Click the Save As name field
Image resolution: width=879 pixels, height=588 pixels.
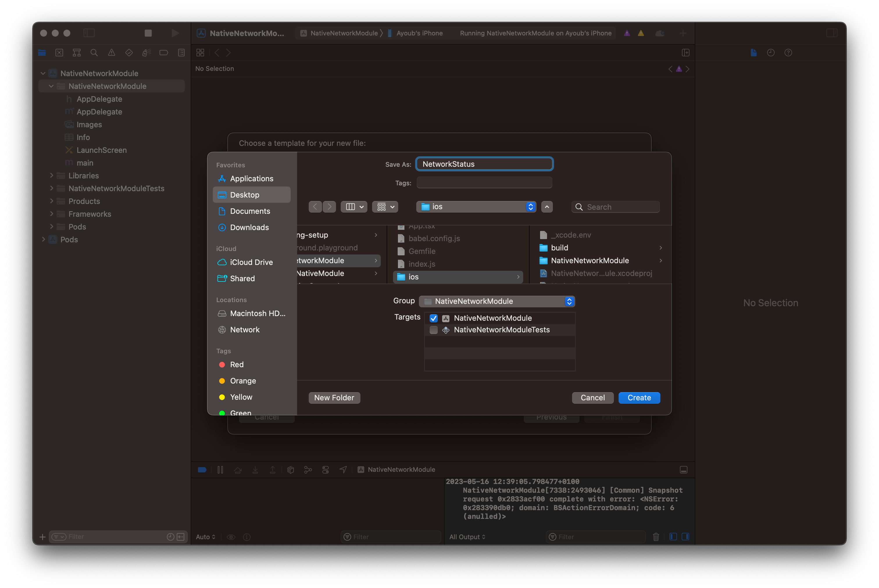[x=484, y=164]
